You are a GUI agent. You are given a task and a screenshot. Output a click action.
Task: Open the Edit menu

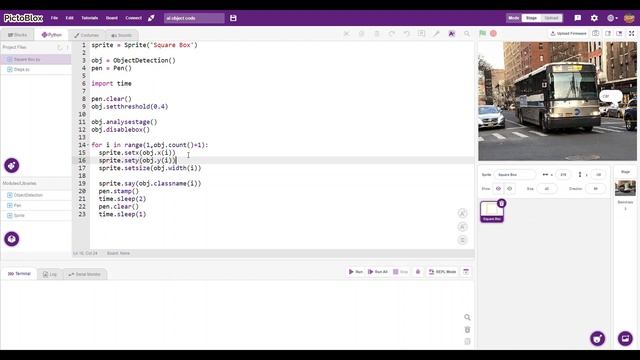tap(69, 18)
